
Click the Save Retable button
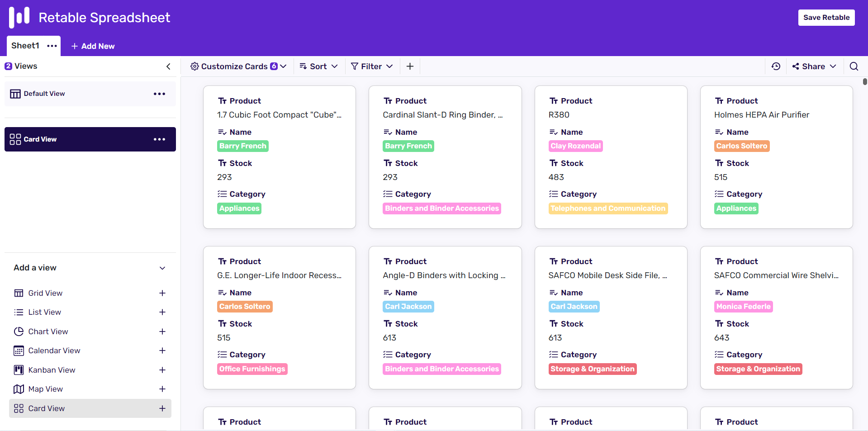[x=826, y=18]
